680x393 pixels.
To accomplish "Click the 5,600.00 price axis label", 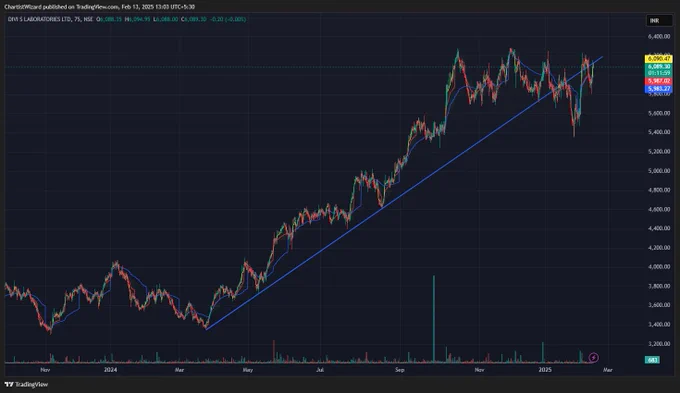I will (659, 113).
